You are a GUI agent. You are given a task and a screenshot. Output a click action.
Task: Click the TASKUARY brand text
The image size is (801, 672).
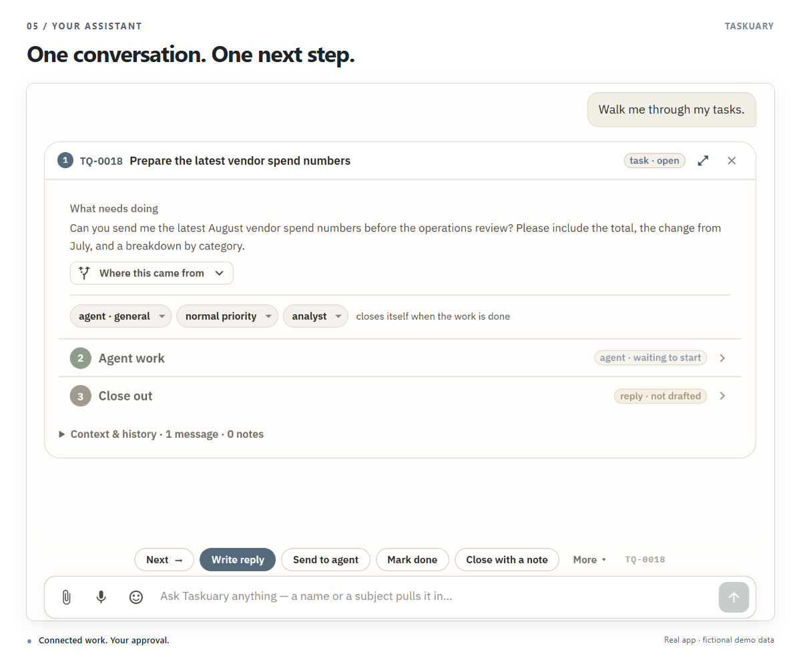[x=749, y=27]
